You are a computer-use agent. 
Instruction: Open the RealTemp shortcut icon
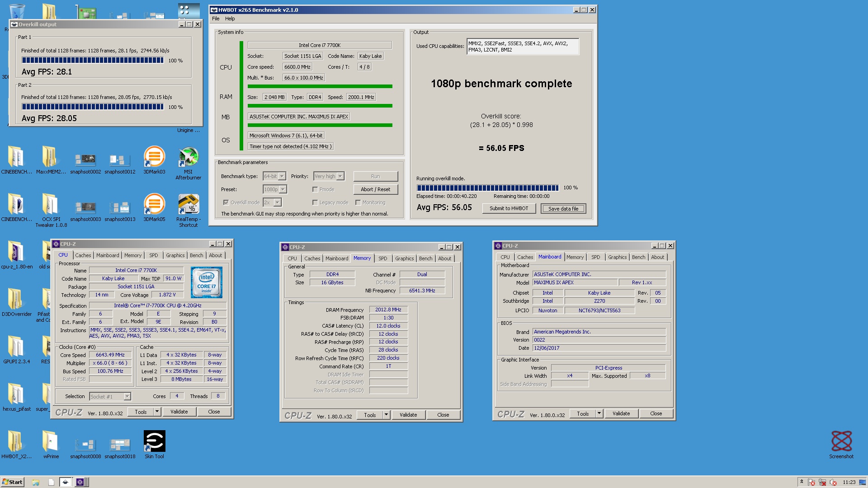pyautogui.click(x=188, y=210)
